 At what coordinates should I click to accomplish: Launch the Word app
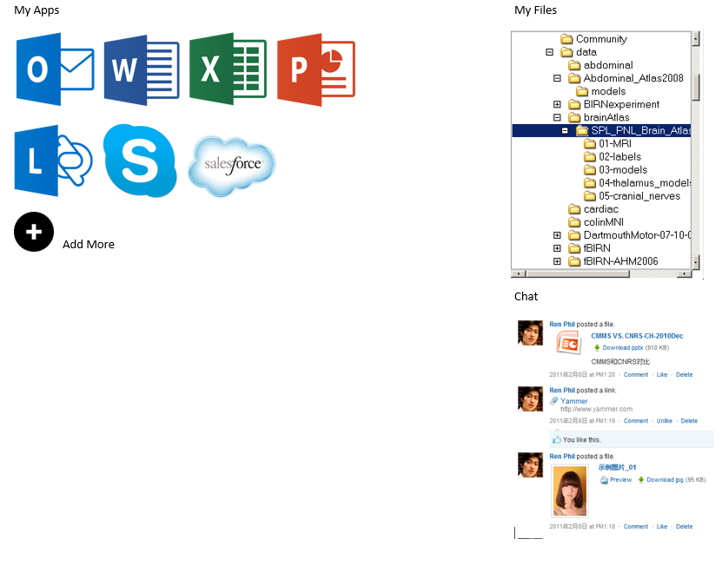point(142,69)
